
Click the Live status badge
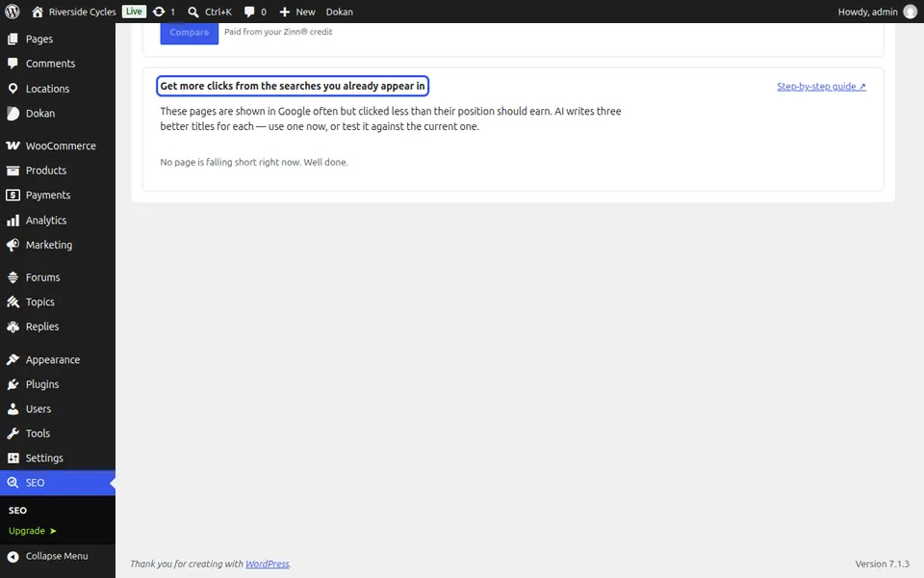click(x=134, y=12)
